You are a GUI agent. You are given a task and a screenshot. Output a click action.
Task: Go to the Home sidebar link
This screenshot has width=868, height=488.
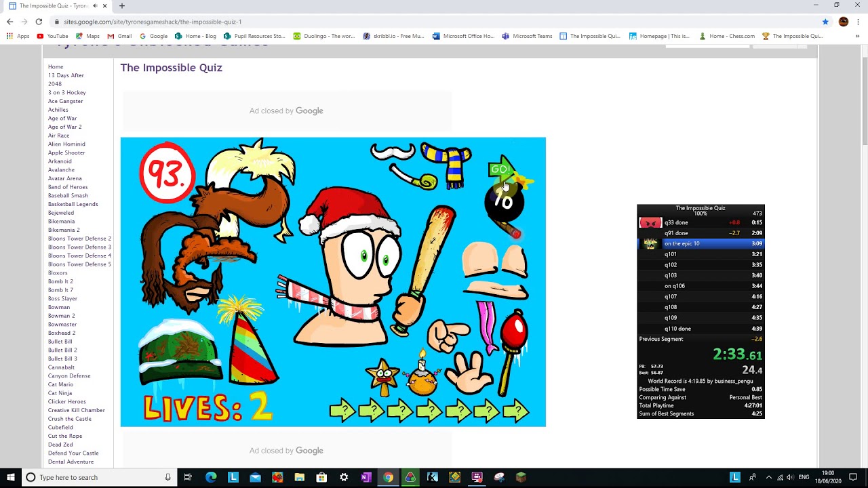(56, 66)
